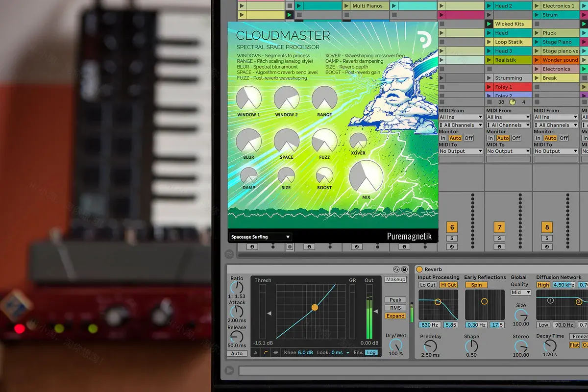Turn off Spin in Early Reflections

coord(476,285)
